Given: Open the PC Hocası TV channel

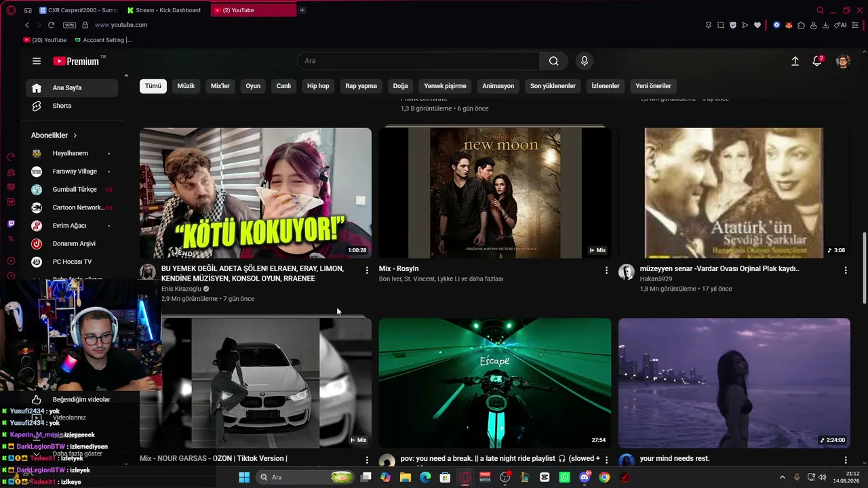Looking at the screenshot, I should tap(72, 262).
